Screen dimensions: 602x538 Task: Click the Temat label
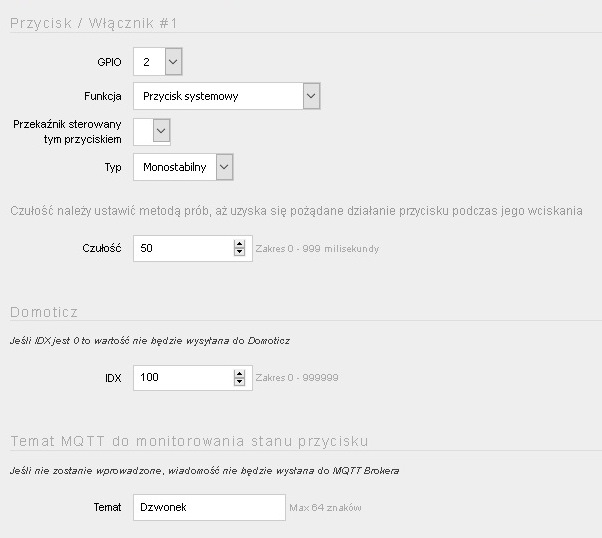107,507
